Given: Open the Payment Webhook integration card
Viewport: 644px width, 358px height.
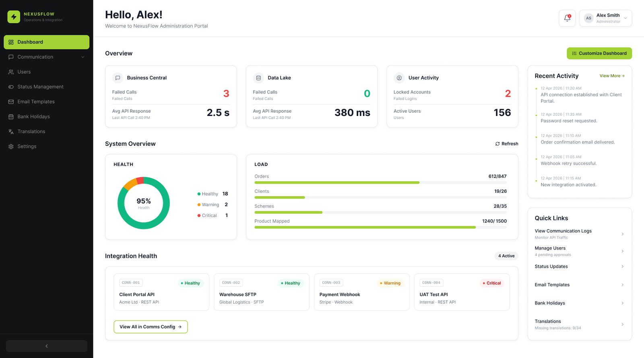Looking at the screenshot, I should (361, 292).
